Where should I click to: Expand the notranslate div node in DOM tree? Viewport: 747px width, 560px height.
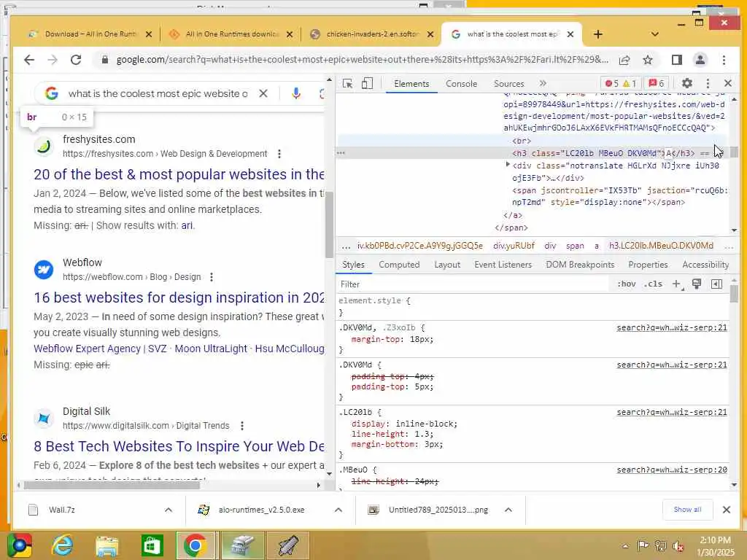(x=508, y=165)
